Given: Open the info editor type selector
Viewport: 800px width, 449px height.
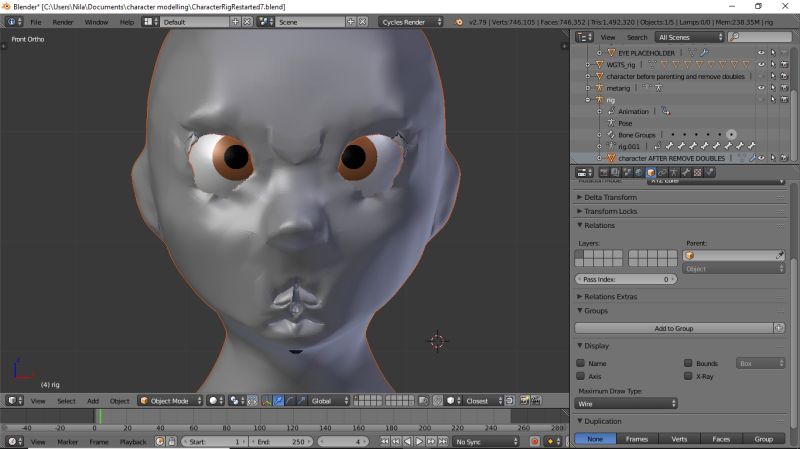Looking at the screenshot, I should click(14, 22).
